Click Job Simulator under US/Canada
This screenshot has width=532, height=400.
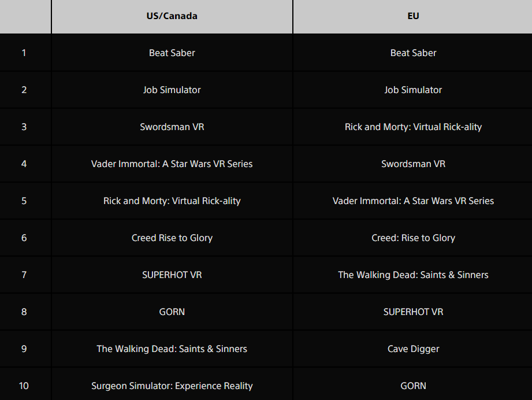tap(172, 90)
